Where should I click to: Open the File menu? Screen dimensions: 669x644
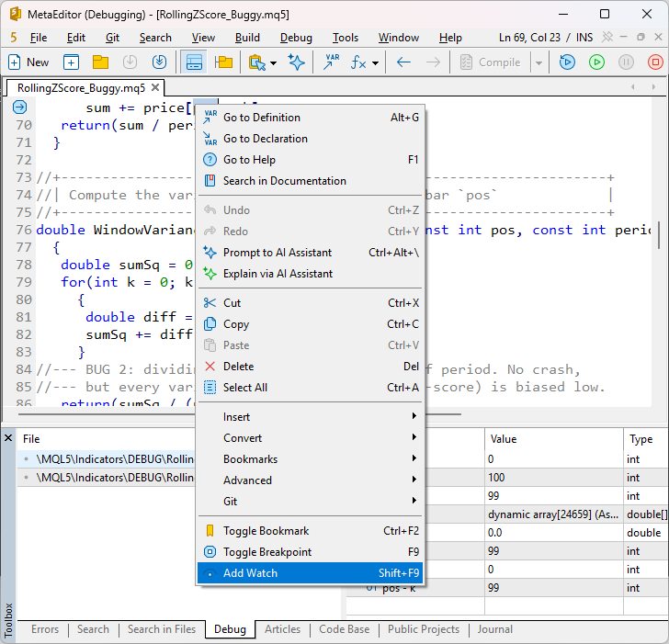coord(39,38)
